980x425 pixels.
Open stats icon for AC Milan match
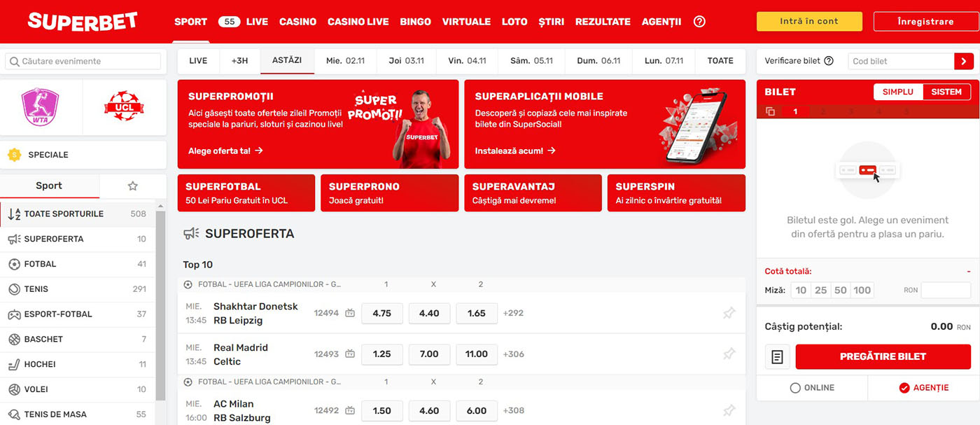click(x=350, y=411)
